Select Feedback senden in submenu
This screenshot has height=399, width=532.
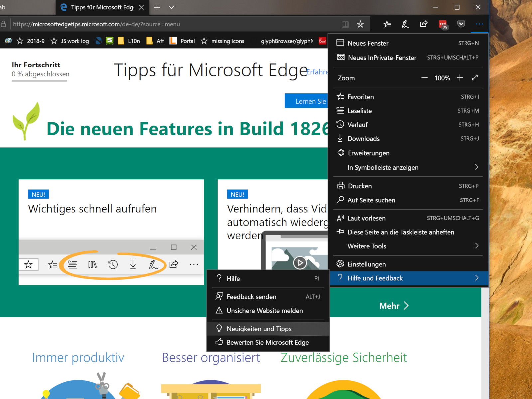coord(268,296)
